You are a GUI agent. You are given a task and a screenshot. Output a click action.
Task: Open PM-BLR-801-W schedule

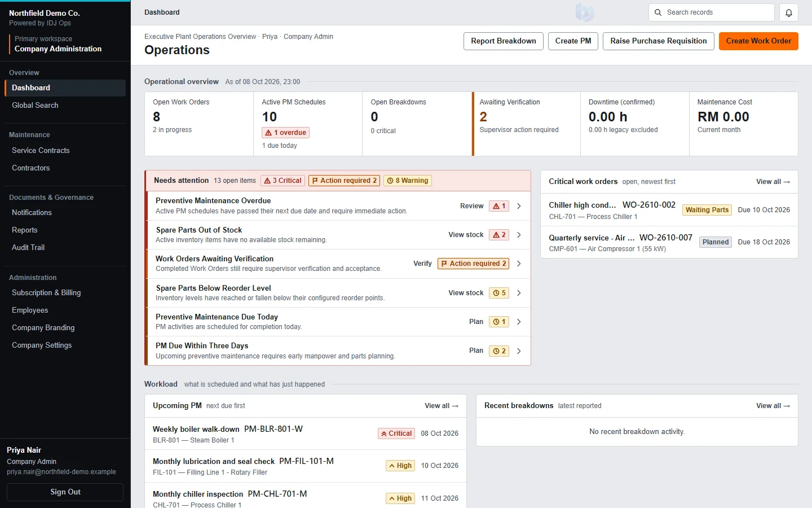click(306, 433)
